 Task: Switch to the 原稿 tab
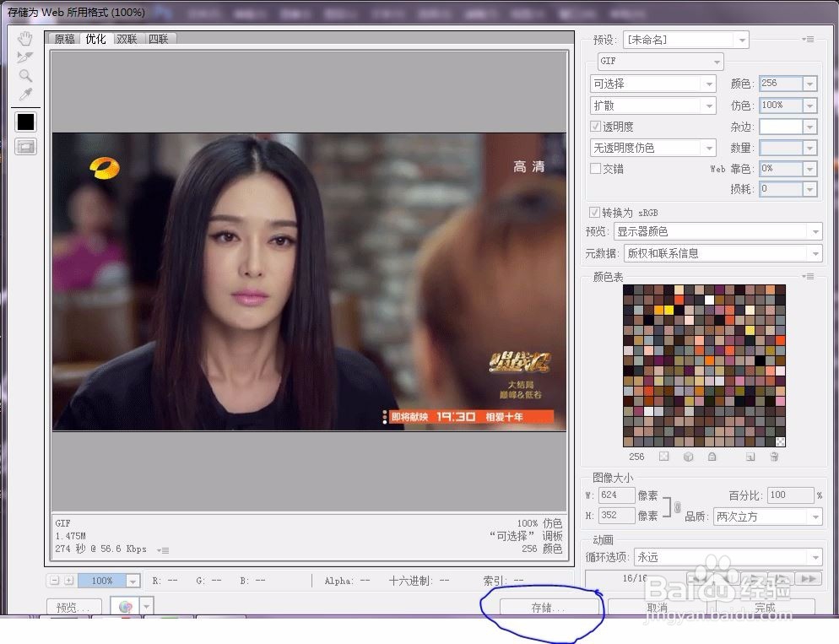pos(65,39)
